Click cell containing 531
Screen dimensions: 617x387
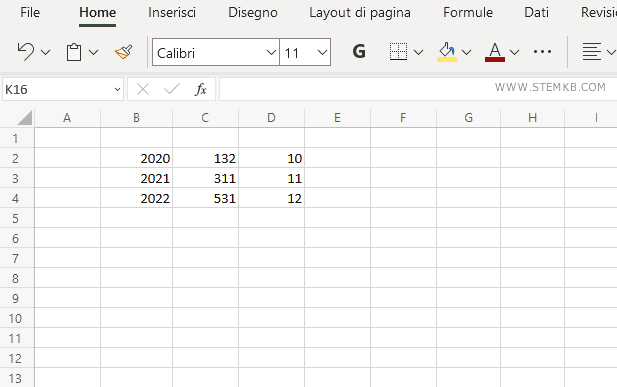205,198
